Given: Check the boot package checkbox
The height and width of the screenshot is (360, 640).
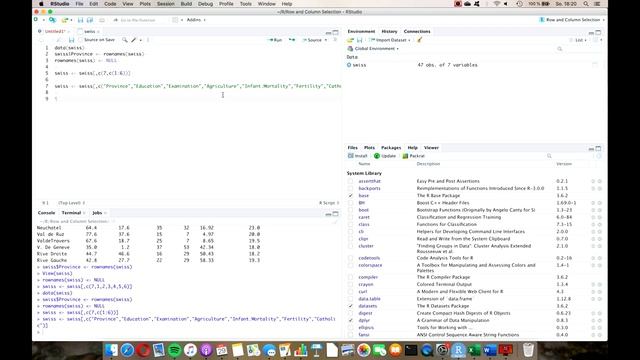Looking at the screenshot, I should (x=350, y=210).
